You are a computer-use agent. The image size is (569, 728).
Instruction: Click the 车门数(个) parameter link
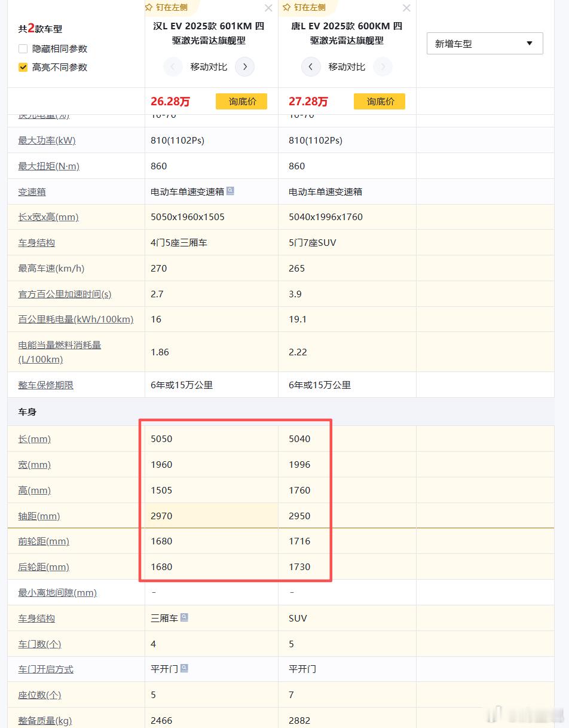(x=39, y=644)
